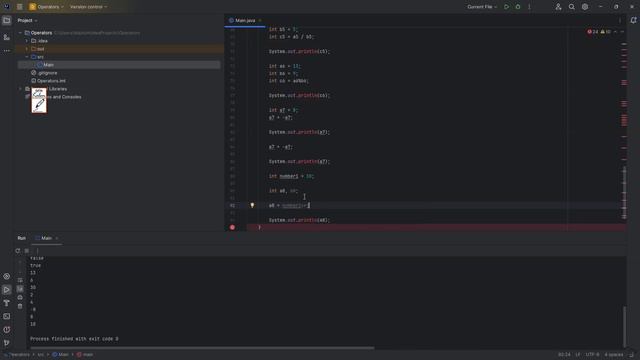This screenshot has width=640, height=360.
Task: Rerun Main in the Run panel
Action: 18,251
